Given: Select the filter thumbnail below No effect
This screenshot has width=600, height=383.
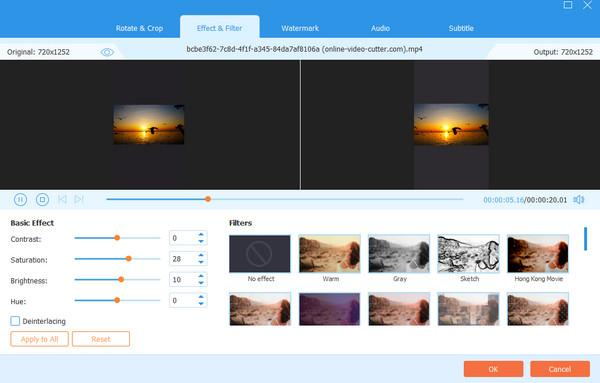Looking at the screenshot, I should pyautogui.click(x=260, y=309).
